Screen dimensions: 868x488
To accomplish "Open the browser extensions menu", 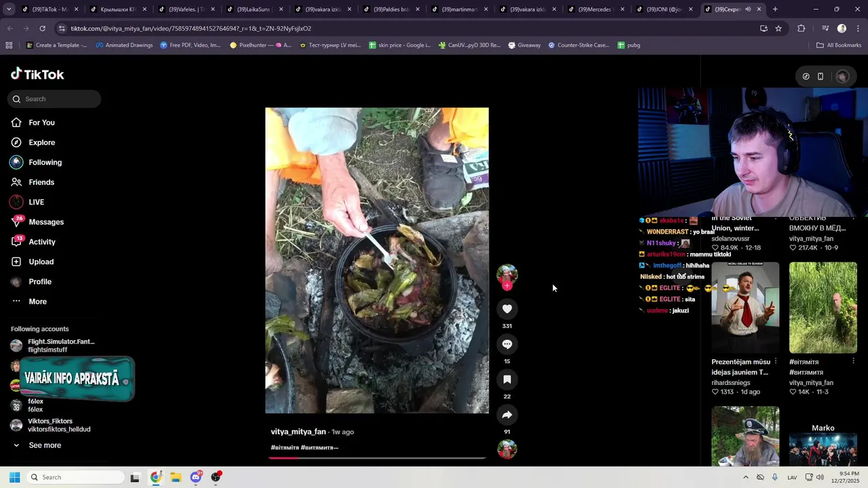I will 801,28.
